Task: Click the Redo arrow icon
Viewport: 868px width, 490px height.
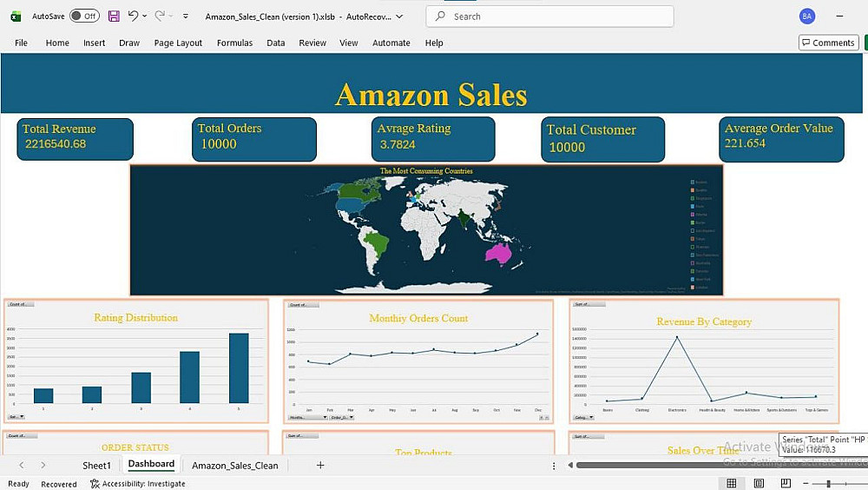Action: click(x=160, y=17)
